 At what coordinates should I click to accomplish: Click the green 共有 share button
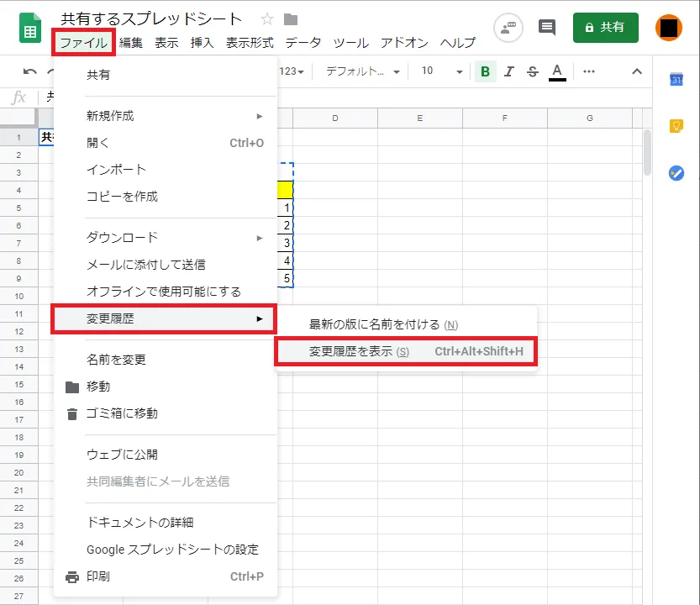point(605,28)
